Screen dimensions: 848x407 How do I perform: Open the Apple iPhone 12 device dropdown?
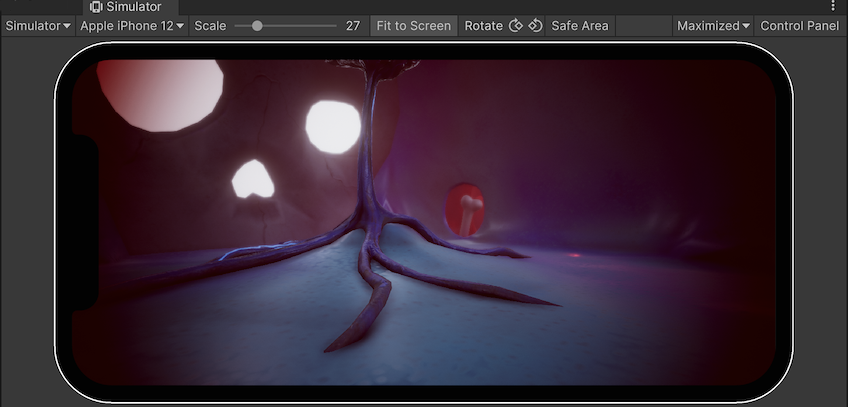(x=132, y=26)
